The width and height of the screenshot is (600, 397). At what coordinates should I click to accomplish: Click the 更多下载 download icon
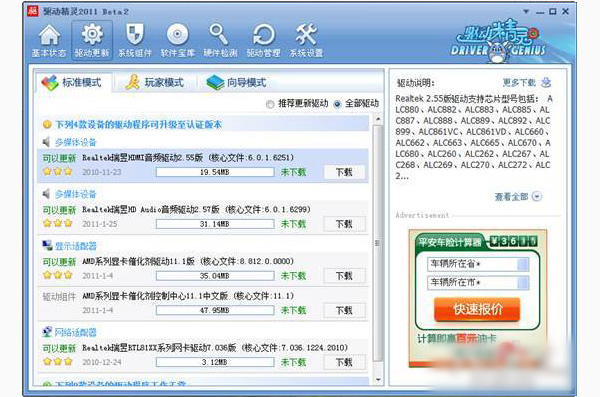546,82
